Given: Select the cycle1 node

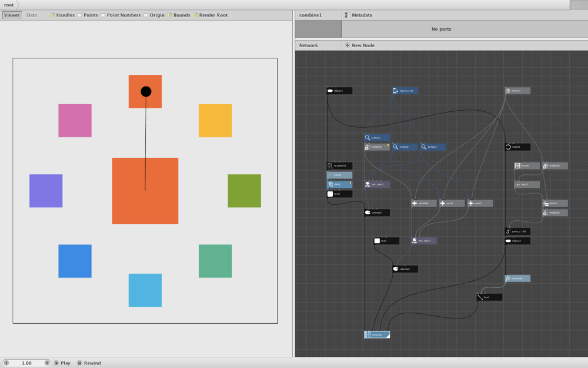Looking at the screenshot, I should (452, 203).
